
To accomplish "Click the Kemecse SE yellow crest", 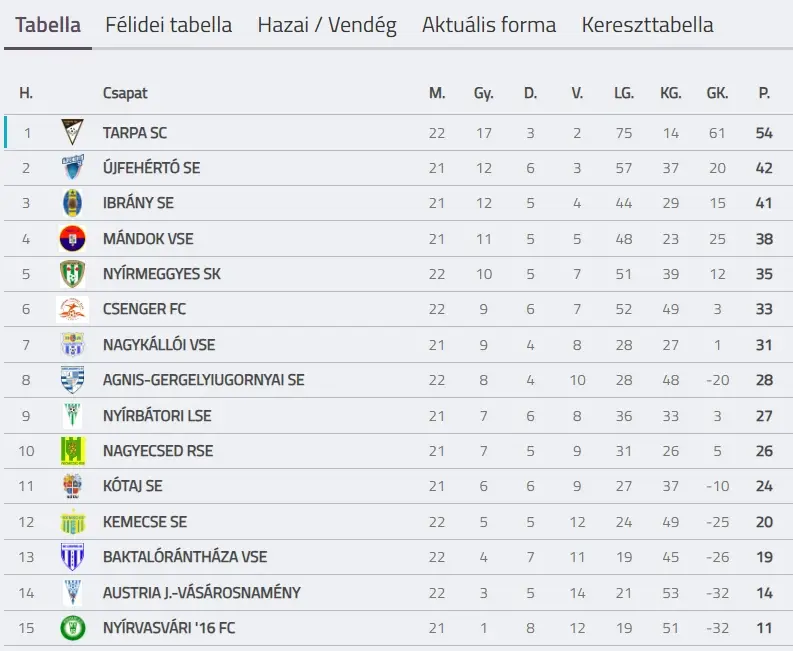I will coord(72,522).
